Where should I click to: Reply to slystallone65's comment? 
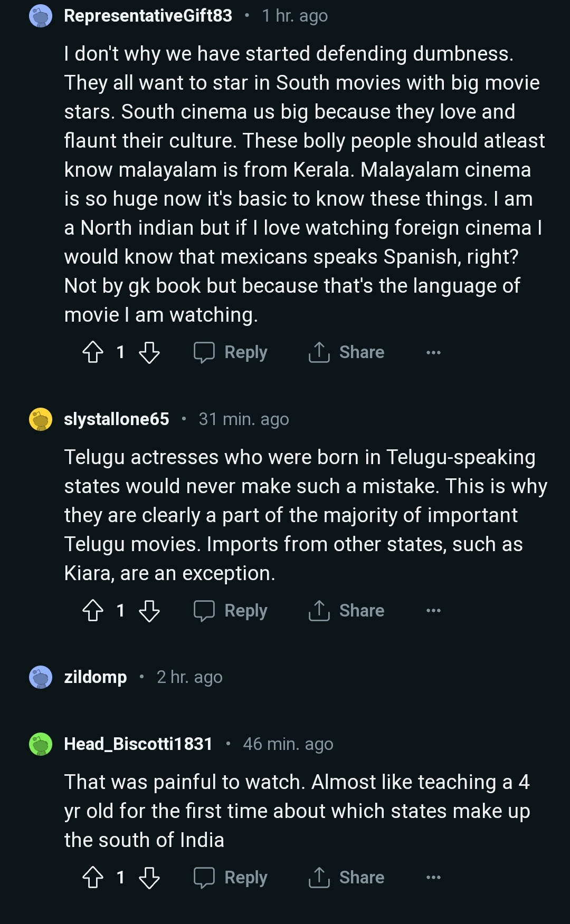(x=231, y=611)
